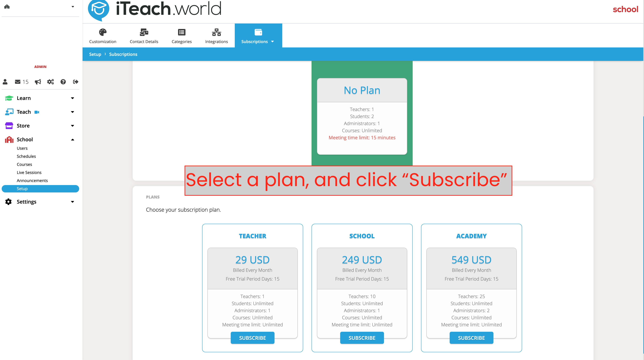Open Schedules under School

(26, 156)
